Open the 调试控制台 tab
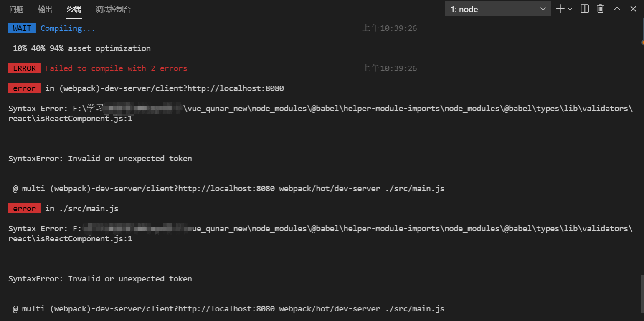Screen dimensions: 644x321 tap(113, 9)
